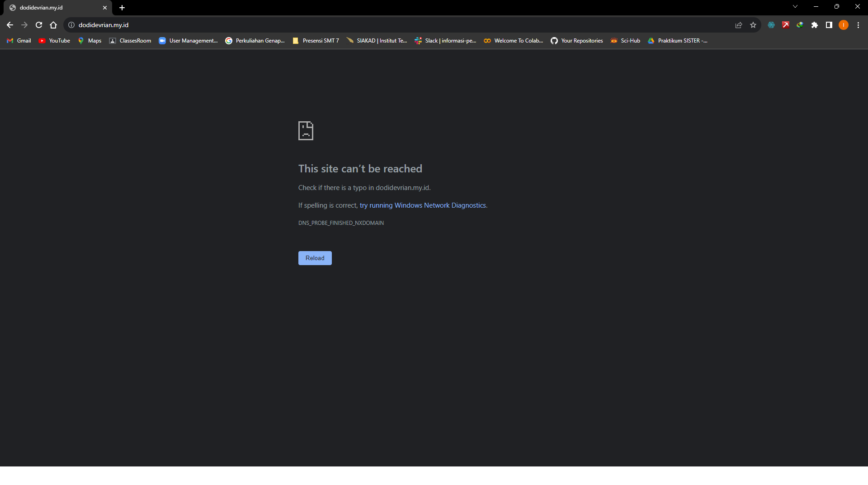Open the YouTube bookmark
The height and width of the screenshot is (485, 868).
click(x=55, y=41)
